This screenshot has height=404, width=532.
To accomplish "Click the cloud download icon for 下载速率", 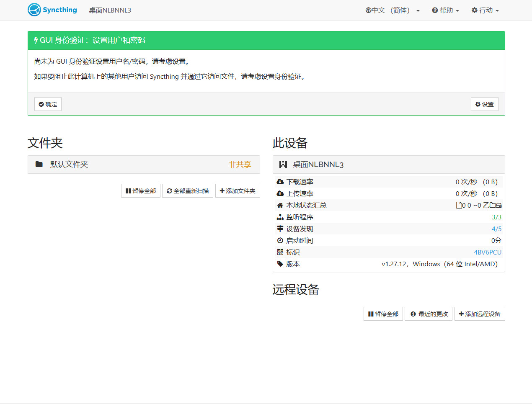I will pos(280,182).
